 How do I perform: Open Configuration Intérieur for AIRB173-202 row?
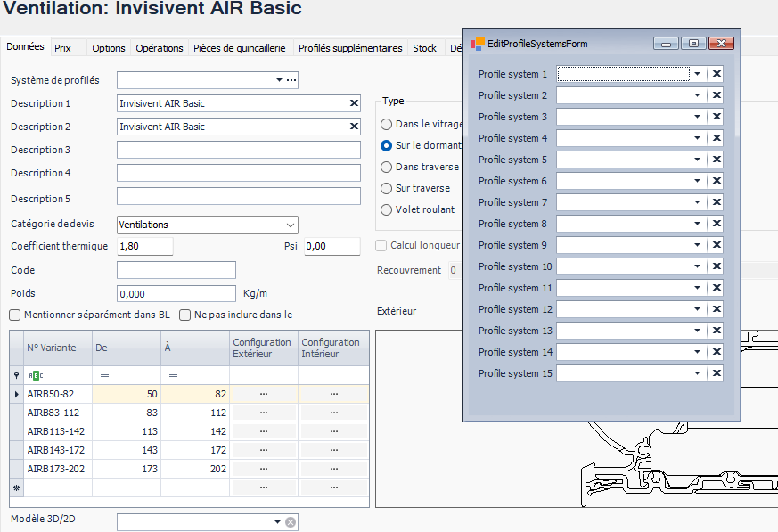[334, 469]
